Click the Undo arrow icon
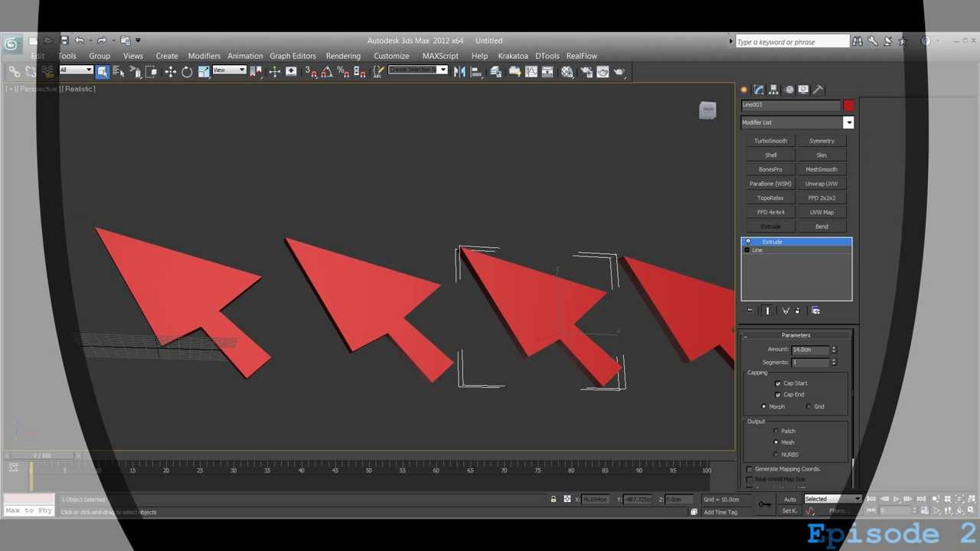The width and height of the screenshot is (980, 551). pos(79,41)
